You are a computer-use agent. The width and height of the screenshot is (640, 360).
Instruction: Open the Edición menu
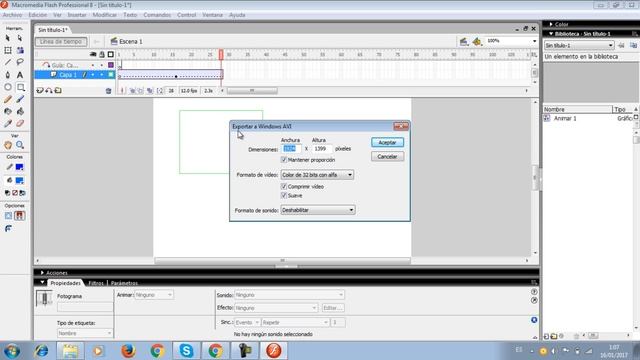pyautogui.click(x=38, y=15)
